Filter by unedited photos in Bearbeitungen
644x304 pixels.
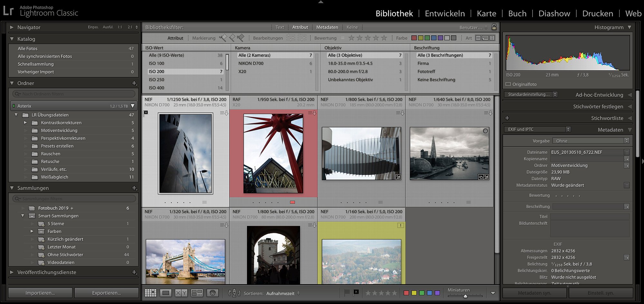(x=302, y=38)
